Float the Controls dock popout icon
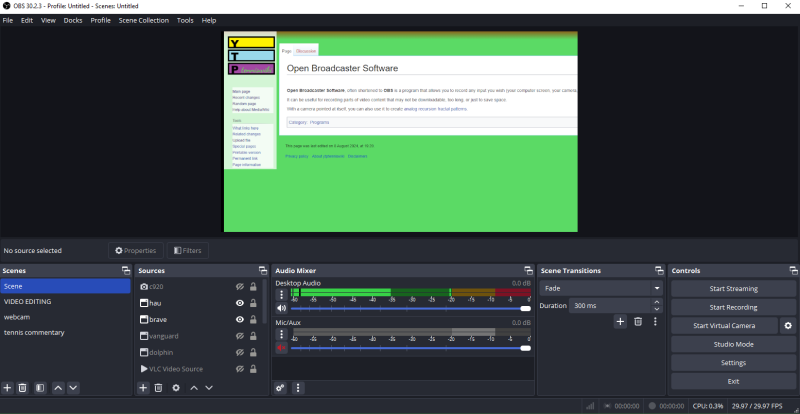The image size is (800, 414). [x=794, y=271]
